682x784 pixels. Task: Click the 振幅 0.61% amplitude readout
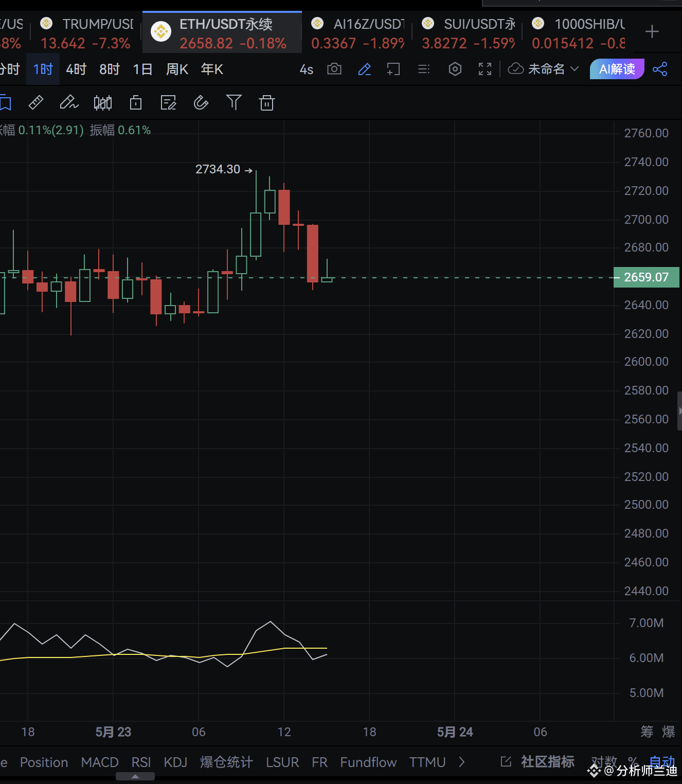[x=120, y=130]
